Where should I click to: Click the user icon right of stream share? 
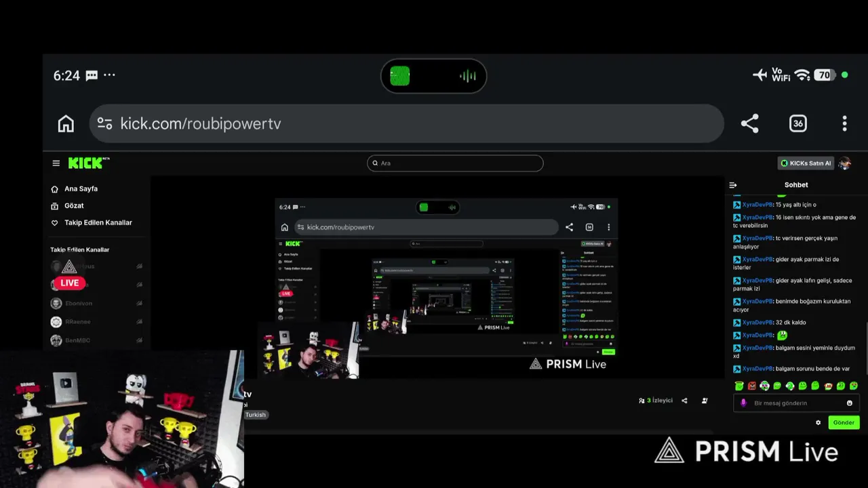click(x=705, y=401)
